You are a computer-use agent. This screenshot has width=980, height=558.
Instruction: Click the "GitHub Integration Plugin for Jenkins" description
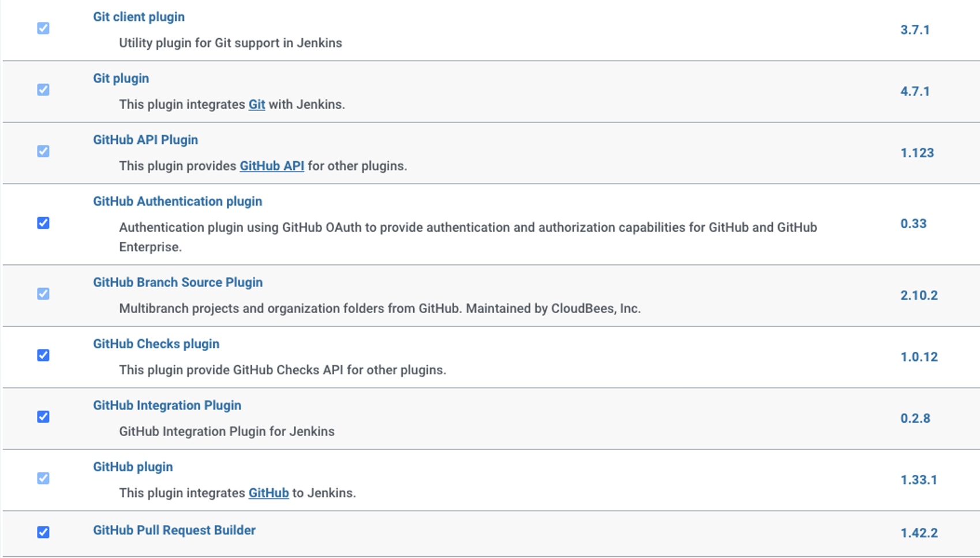pos(227,431)
